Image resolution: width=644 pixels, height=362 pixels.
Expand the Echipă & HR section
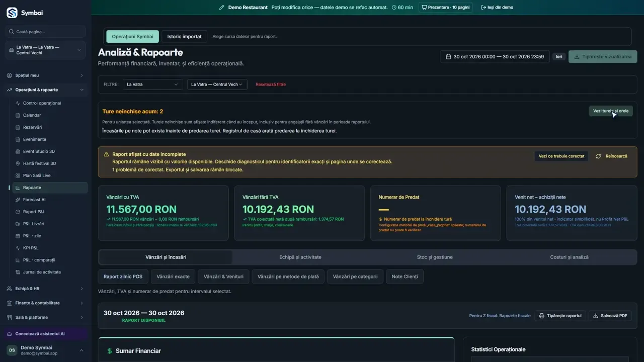point(45,289)
